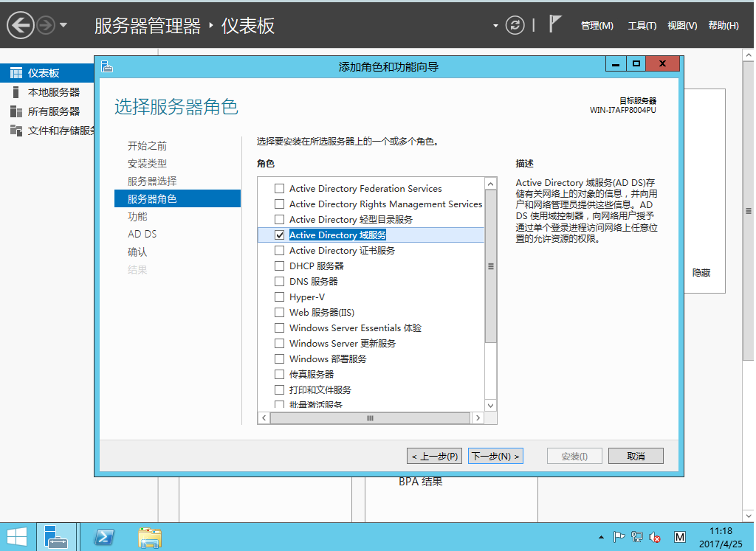Show hidden system tray icons

point(601,537)
